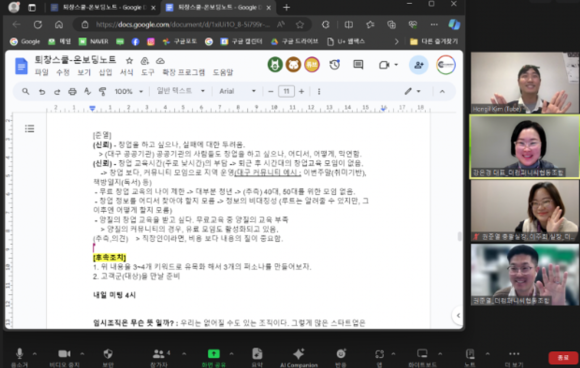Open the NAVER bookmark
The width and height of the screenshot is (580, 368).
click(x=94, y=41)
